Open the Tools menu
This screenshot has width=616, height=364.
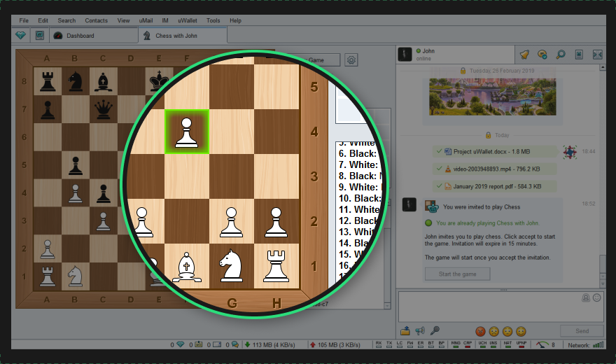point(213,20)
